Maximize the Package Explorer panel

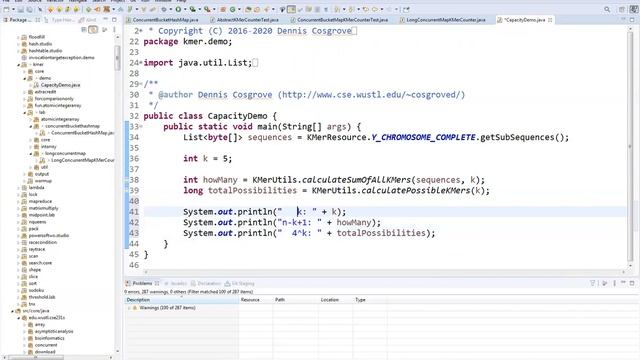[x=114, y=19]
